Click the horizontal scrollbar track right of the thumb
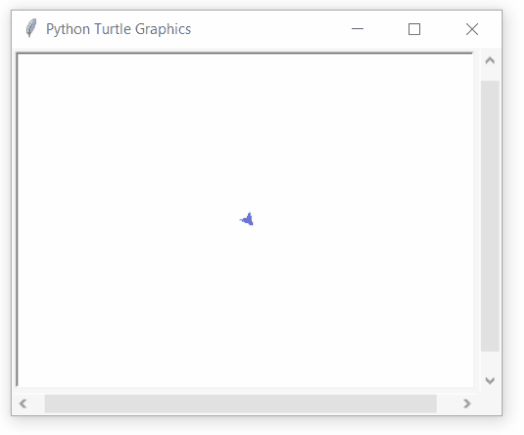 [x=447, y=404]
